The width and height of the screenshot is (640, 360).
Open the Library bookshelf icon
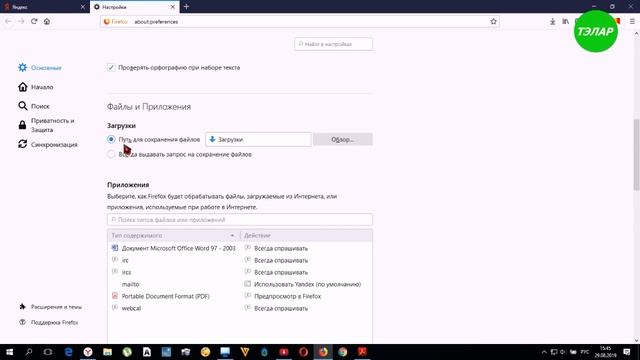565,21
